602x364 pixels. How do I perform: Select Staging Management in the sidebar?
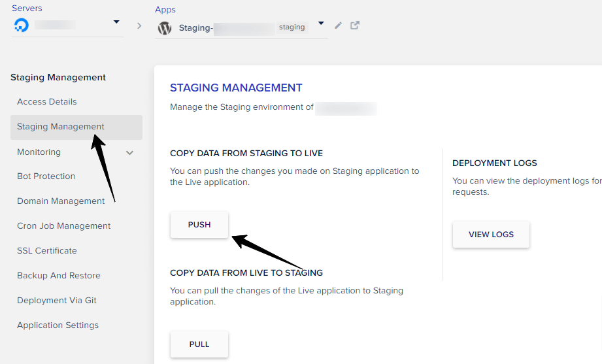tap(61, 127)
